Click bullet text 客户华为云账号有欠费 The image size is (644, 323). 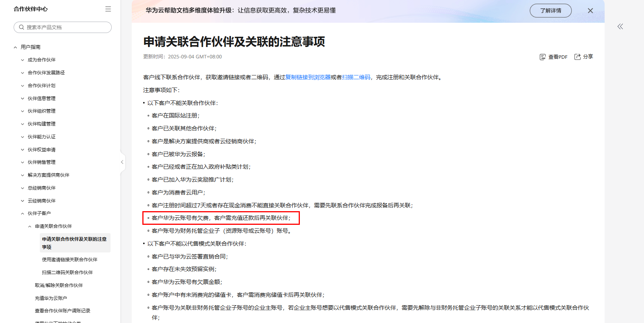click(180, 218)
